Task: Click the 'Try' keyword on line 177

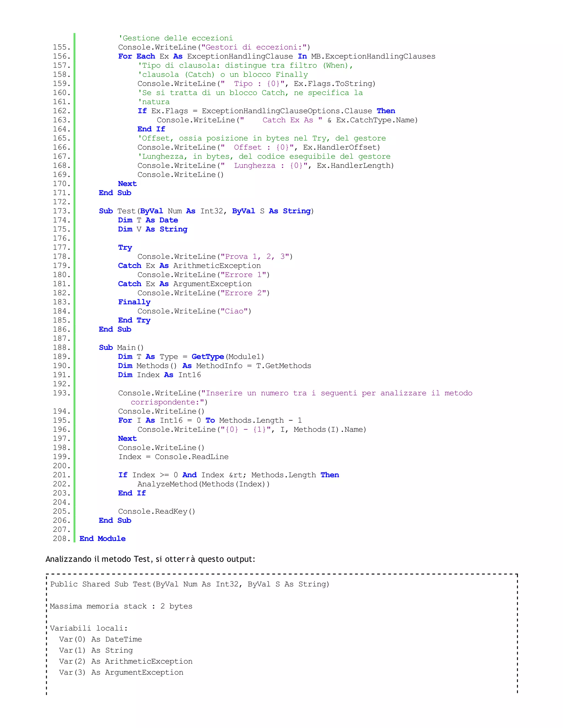Action: tap(125, 247)
